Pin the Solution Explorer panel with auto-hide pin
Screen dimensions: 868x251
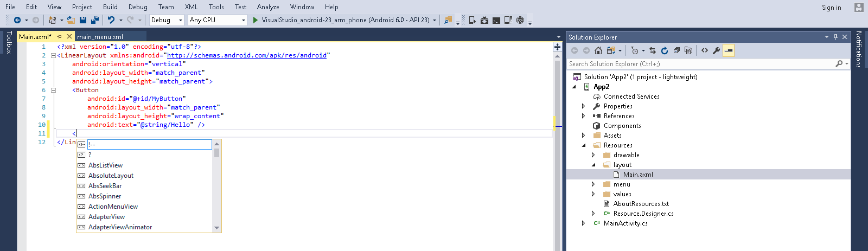click(835, 37)
